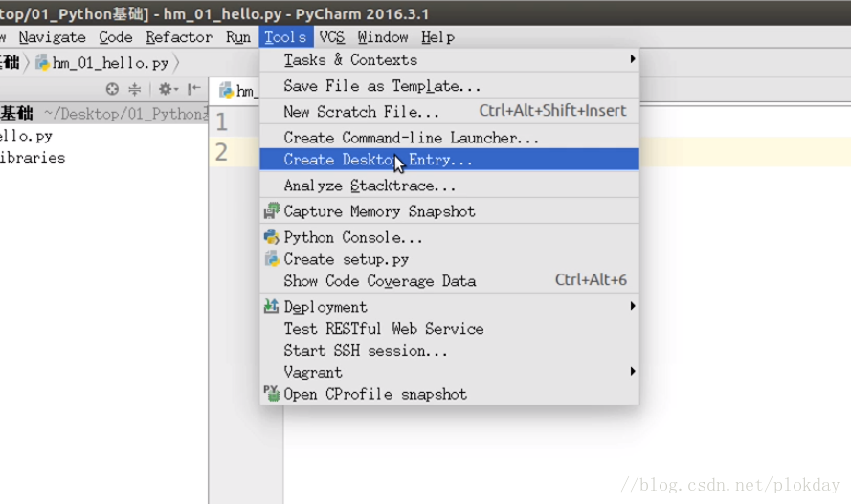Open the Code menu

pos(116,37)
